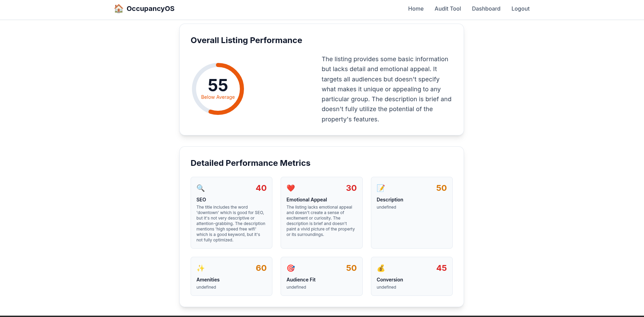Select the memo icon on Description card
Screen dimensions: 644x317
point(381,188)
